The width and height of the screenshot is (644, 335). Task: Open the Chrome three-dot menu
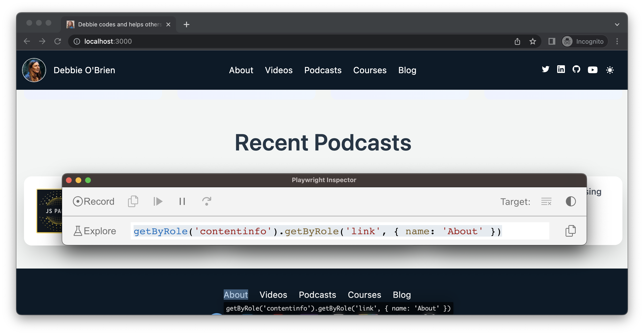[x=617, y=41]
